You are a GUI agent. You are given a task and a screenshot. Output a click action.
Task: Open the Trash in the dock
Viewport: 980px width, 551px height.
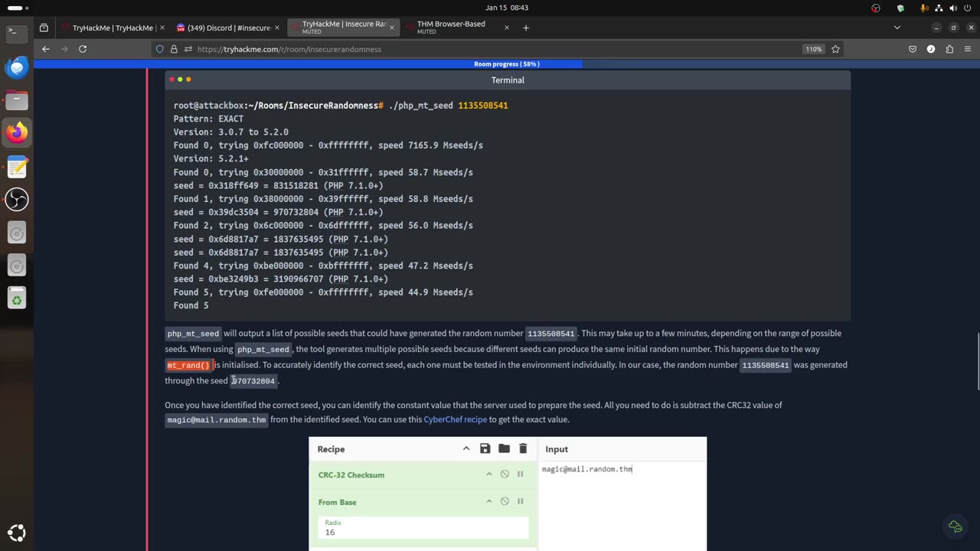17,299
